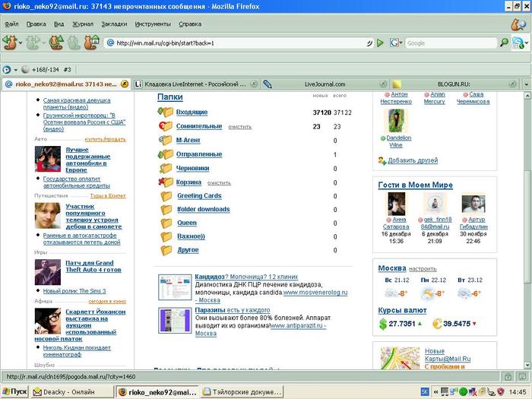Open the list-all-tabs dropdown at tab bar end

coord(527,84)
